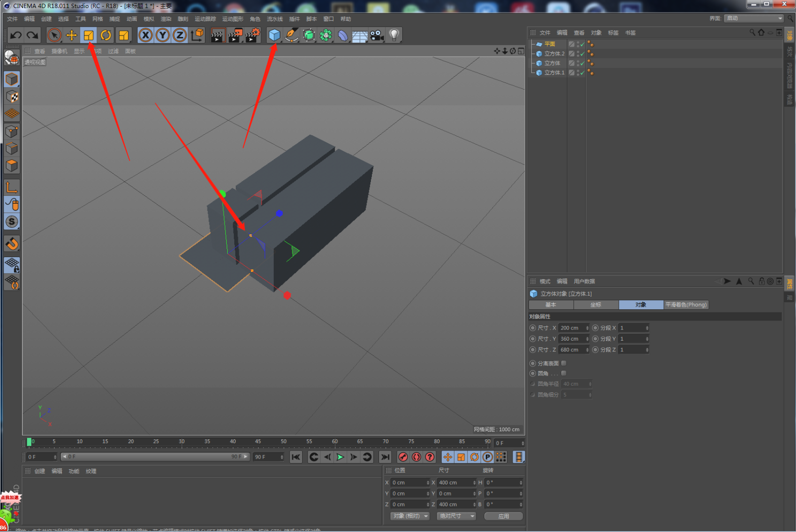Screen dimensions: 796x532
Task: Open the spline Pen tool
Action: 291,35
